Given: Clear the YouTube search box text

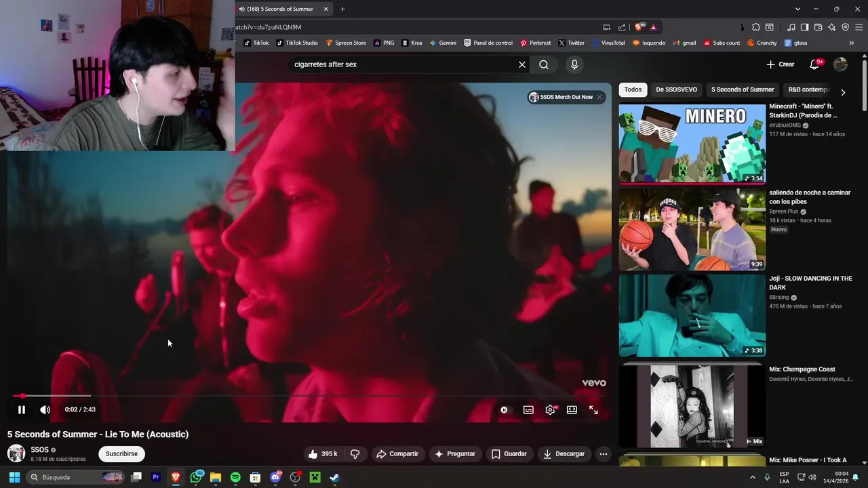Looking at the screenshot, I should (x=522, y=64).
